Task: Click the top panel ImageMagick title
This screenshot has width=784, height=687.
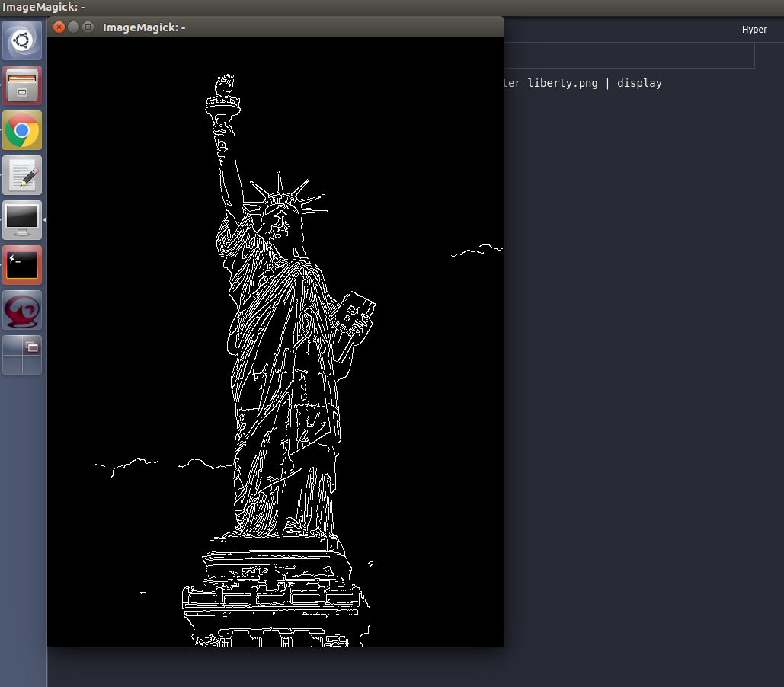Action: [x=43, y=7]
